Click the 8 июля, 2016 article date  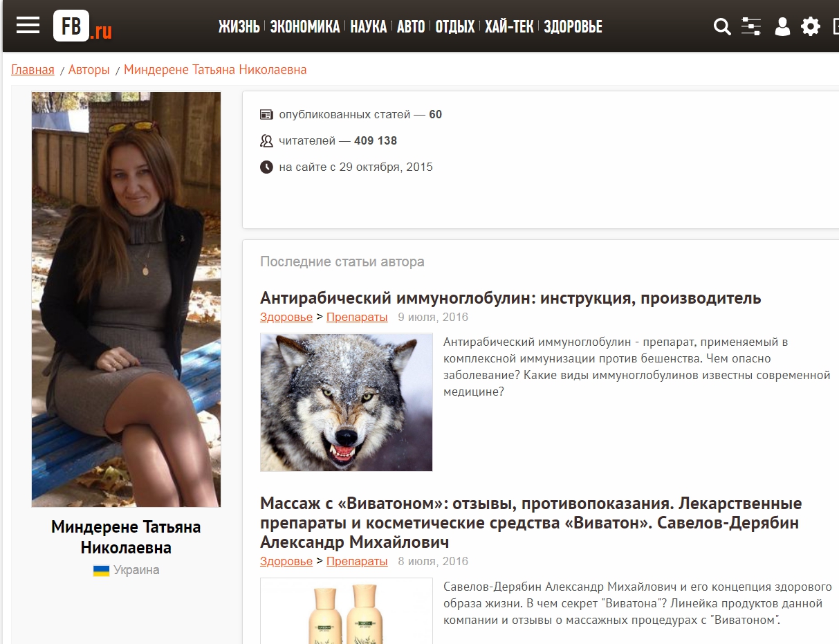point(433,561)
